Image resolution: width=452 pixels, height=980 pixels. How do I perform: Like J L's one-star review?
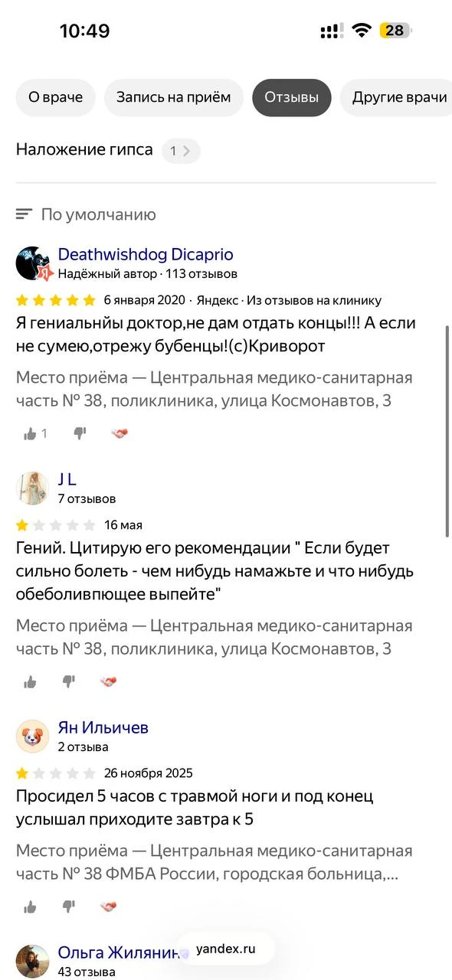click(x=31, y=681)
